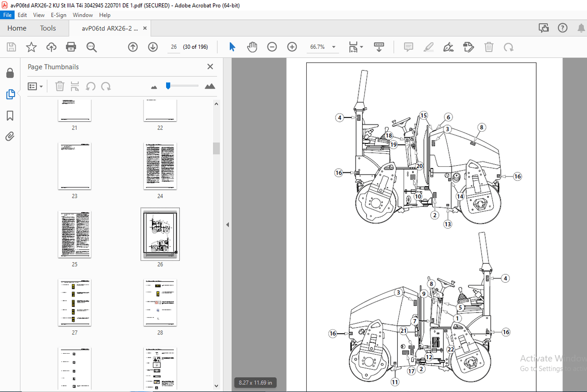Select the Highlight text tool
This screenshot has width=587, height=392.
428,47
